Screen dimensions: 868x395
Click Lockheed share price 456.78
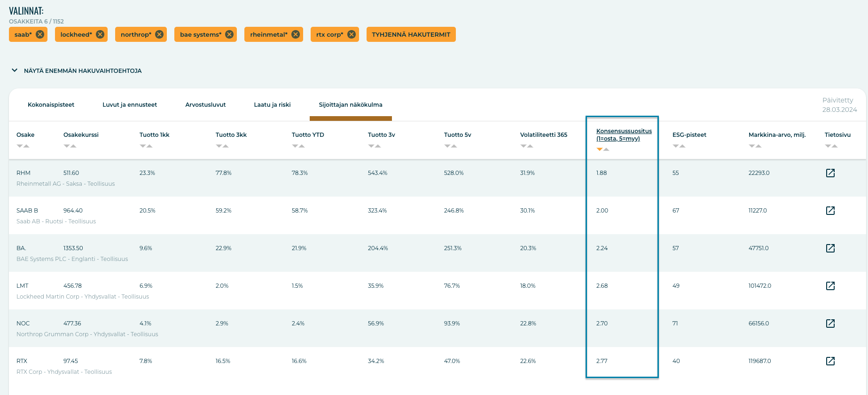[73, 286]
